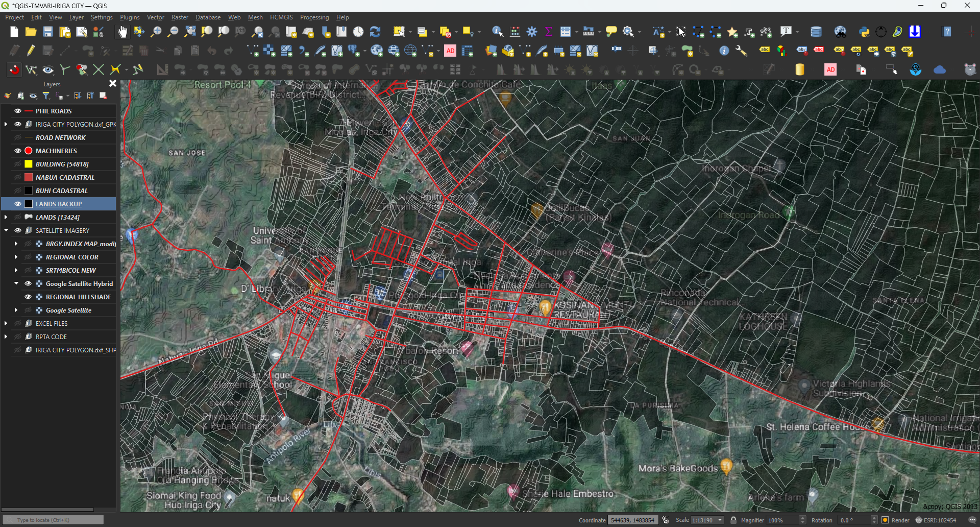The width and height of the screenshot is (980, 527).
Task: Activate the Identify Features tool
Action: click(496, 32)
